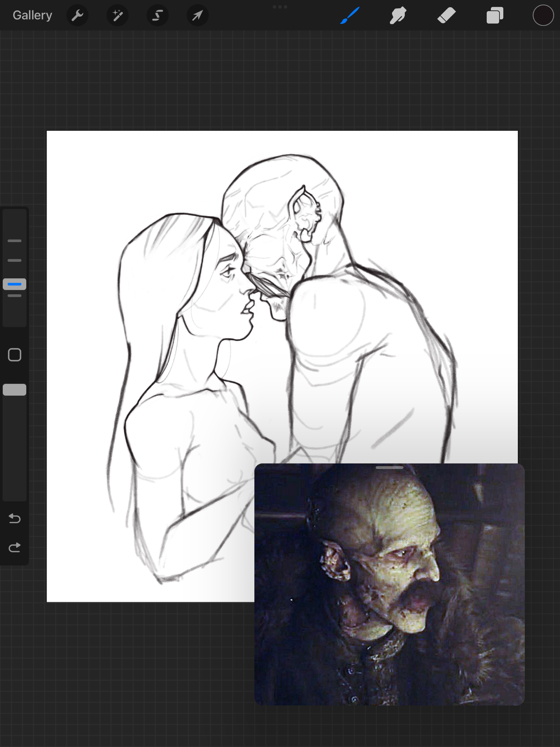Open the Adjustments magic wand menu

coord(118,15)
